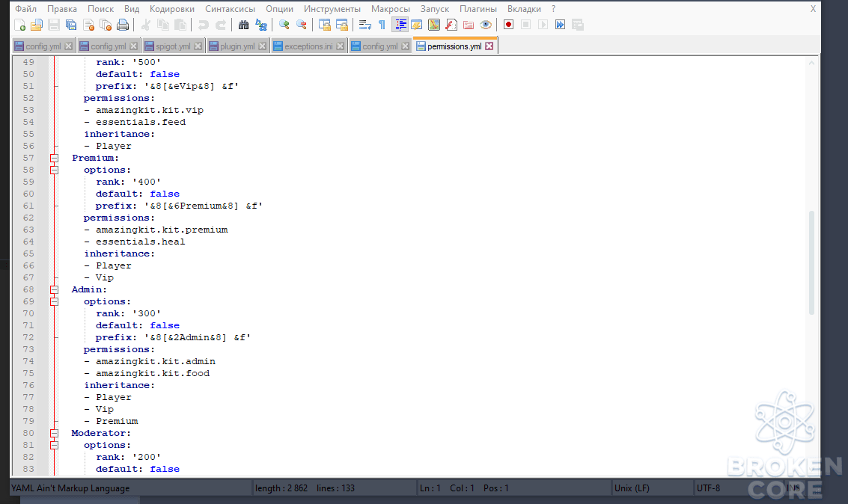Image resolution: width=848 pixels, height=504 pixels.
Task: Collapse the Moderator block fold marker
Action: (54, 433)
